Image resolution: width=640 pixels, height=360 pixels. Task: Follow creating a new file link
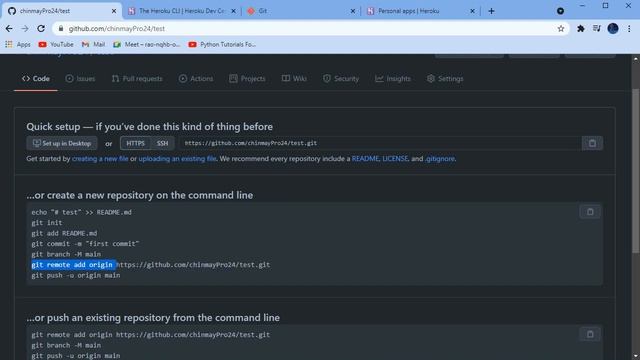(x=100, y=159)
